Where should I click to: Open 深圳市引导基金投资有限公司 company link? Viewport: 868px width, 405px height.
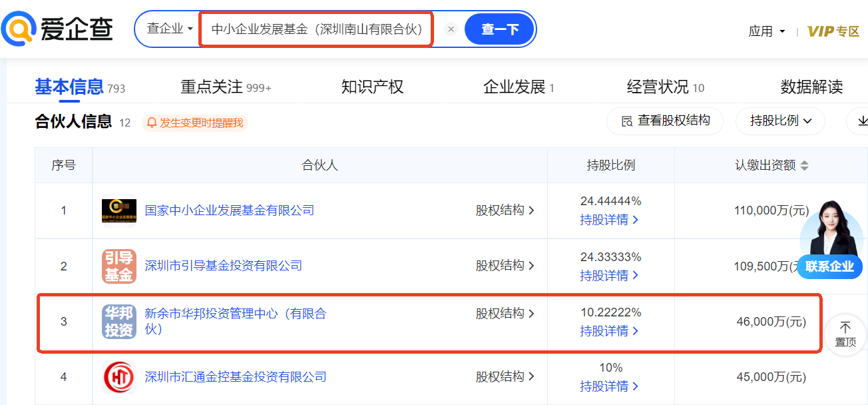point(223,266)
